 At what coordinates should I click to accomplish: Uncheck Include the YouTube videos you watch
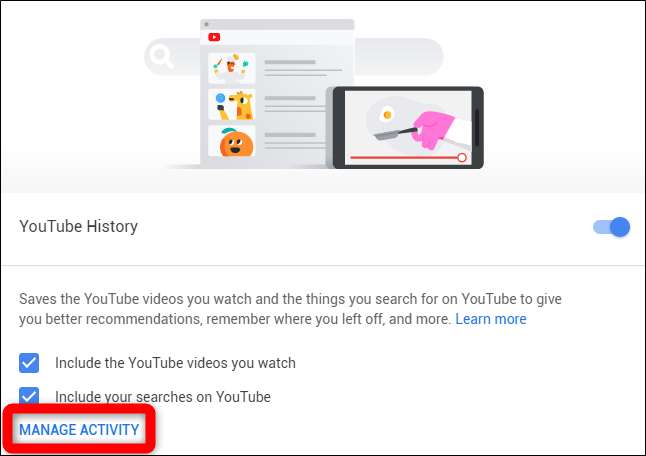click(x=29, y=363)
